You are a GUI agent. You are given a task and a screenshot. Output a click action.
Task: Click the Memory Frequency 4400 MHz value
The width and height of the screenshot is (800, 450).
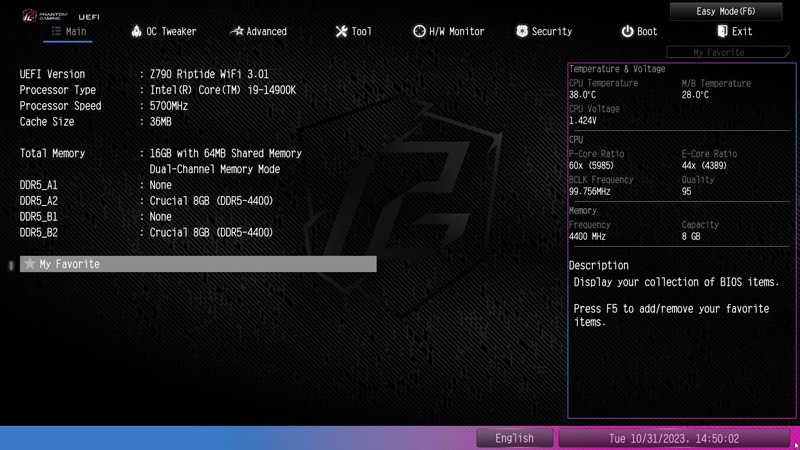587,236
